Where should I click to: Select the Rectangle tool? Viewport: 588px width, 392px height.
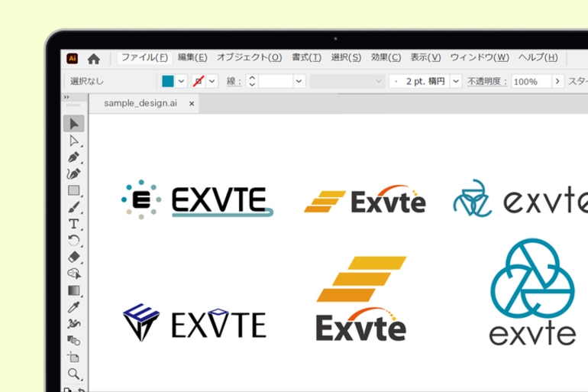(74, 190)
